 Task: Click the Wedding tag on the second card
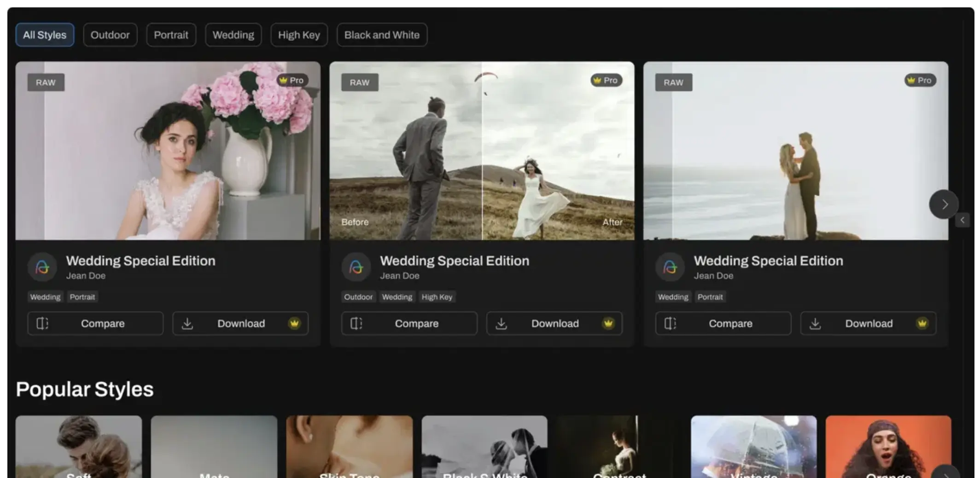(397, 297)
